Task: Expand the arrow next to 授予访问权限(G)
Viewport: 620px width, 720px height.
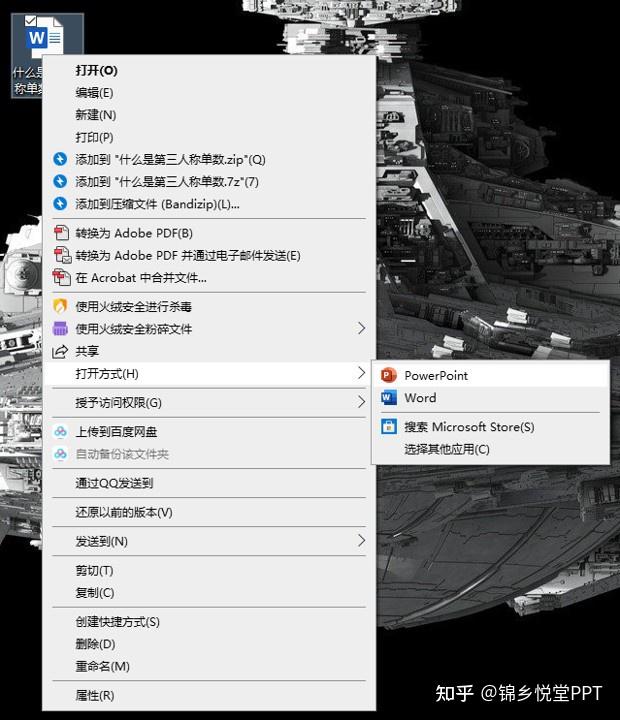Action: (x=361, y=402)
